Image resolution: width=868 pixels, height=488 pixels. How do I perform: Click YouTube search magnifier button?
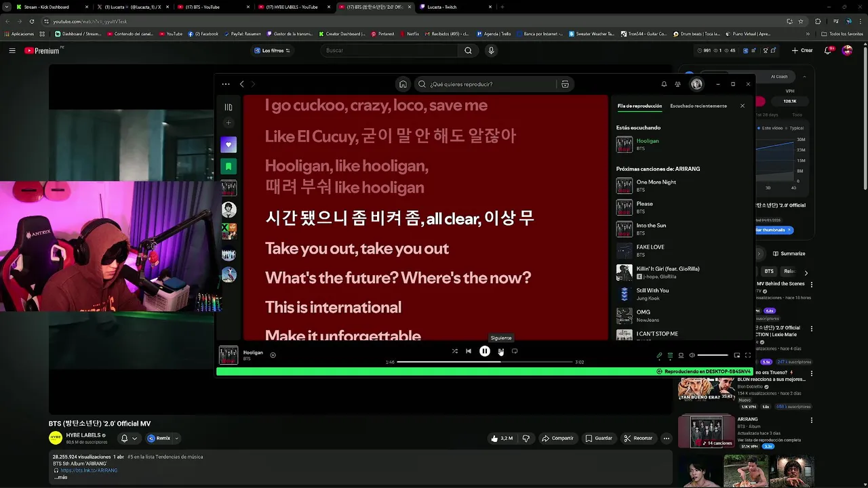(x=468, y=50)
